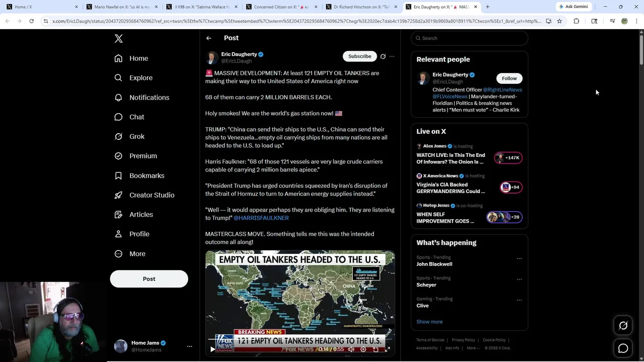Click Ask Gemini button
This screenshot has height=362, width=644.
click(573, 7)
